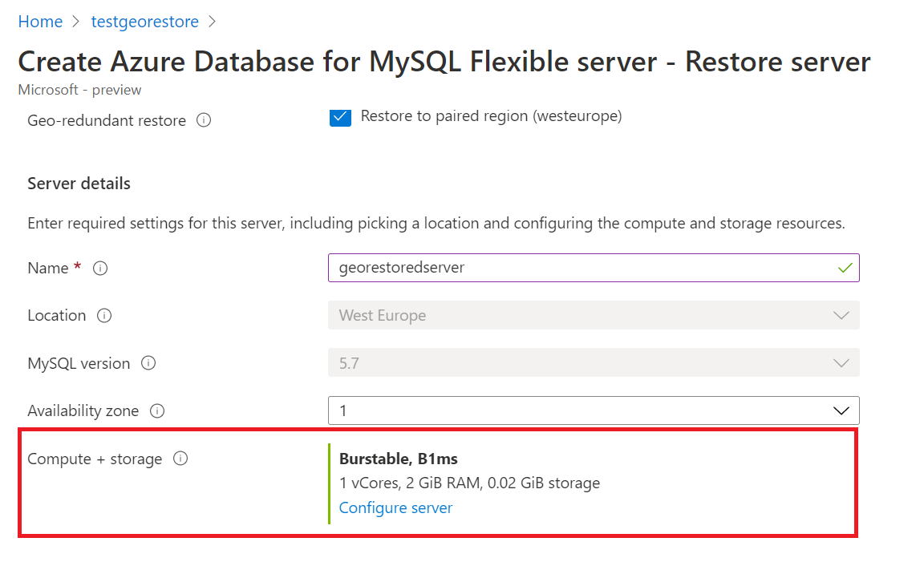
Task: Go to Home breadcrumb
Action: click(x=40, y=22)
